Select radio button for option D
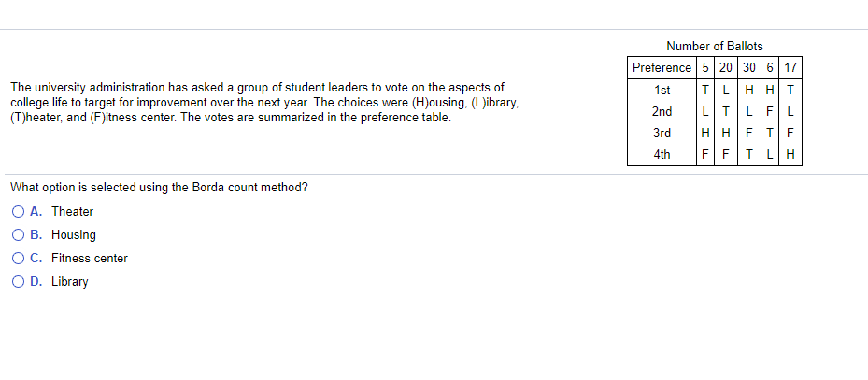 tap(19, 282)
